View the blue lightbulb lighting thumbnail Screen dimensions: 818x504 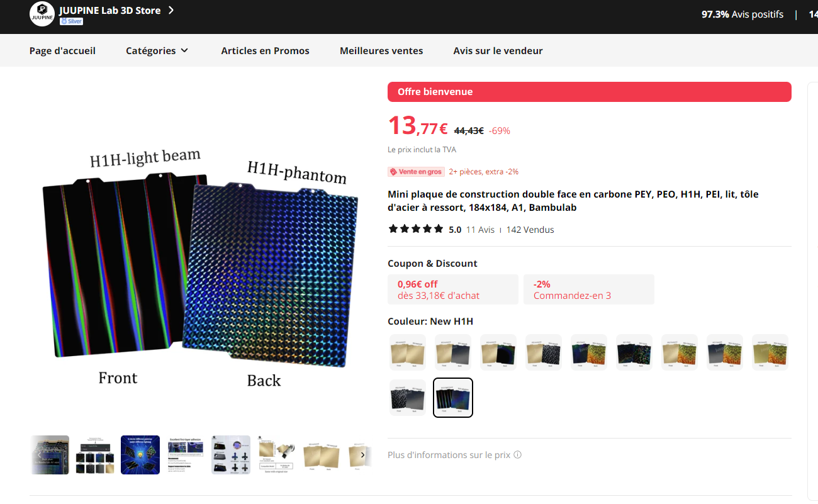pyautogui.click(x=140, y=455)
